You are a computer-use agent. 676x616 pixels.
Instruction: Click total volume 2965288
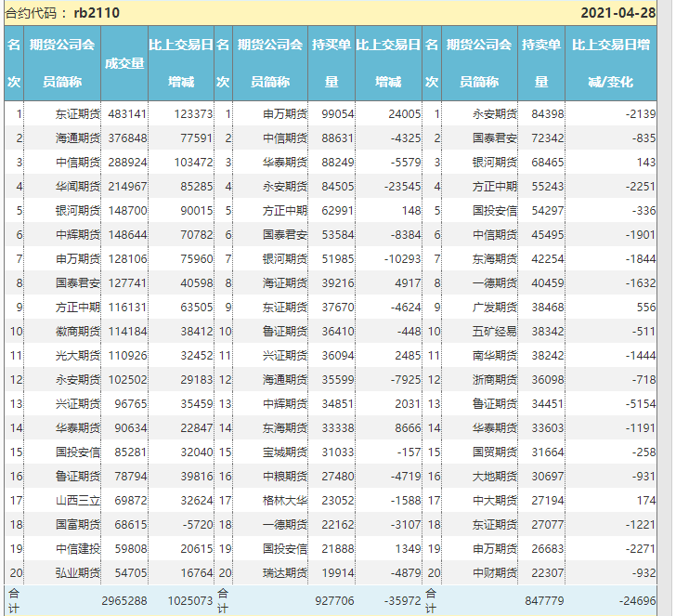point(124,600)
